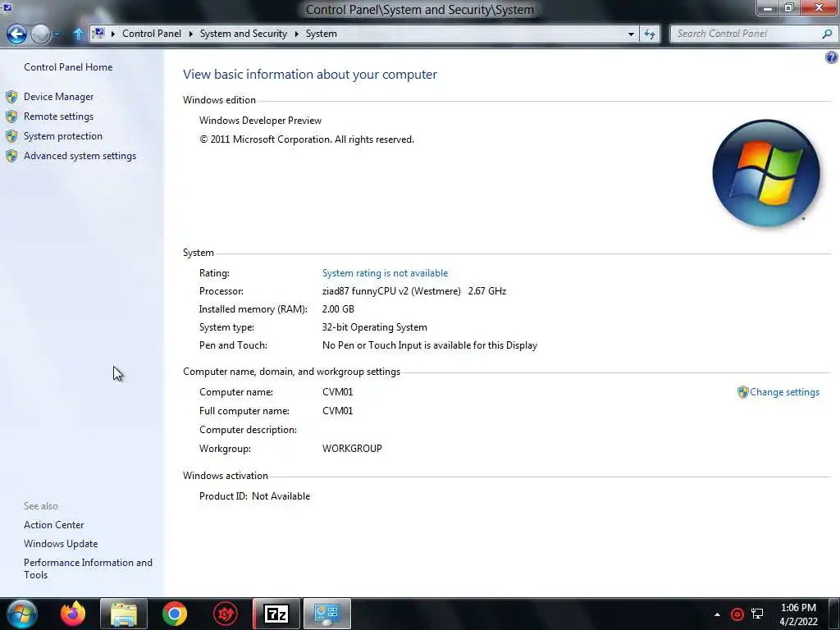
Task: Launch Google Chrome from the taskbar
Action: click(175, 614)
